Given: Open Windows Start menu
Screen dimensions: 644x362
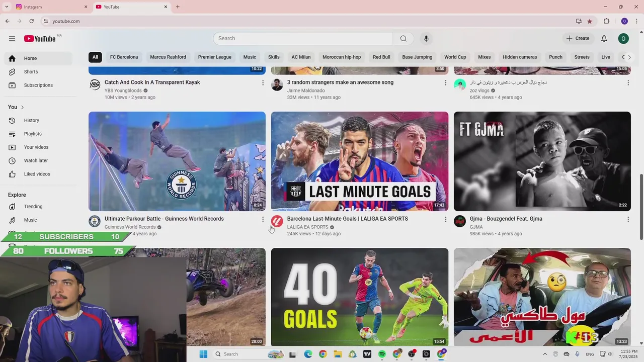Looking at the screenshot, I should tap(203, 354).
